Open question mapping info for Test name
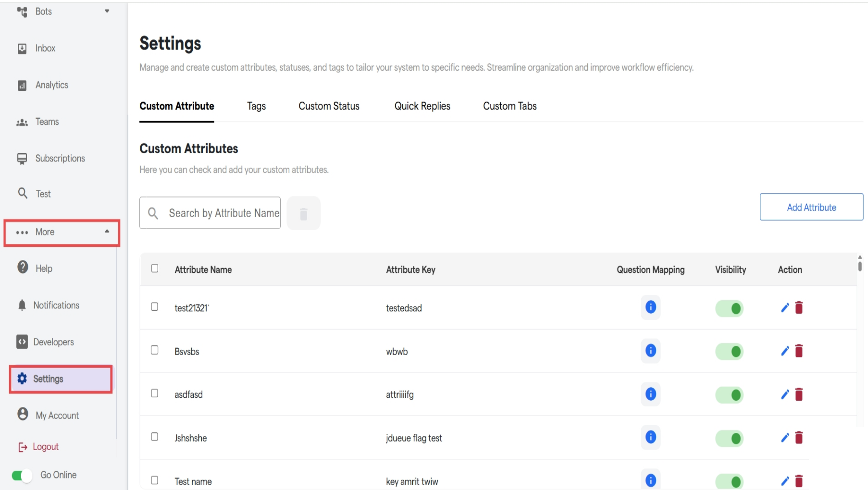Viewport: 868px width, 490px height. [x=651, y=480]
